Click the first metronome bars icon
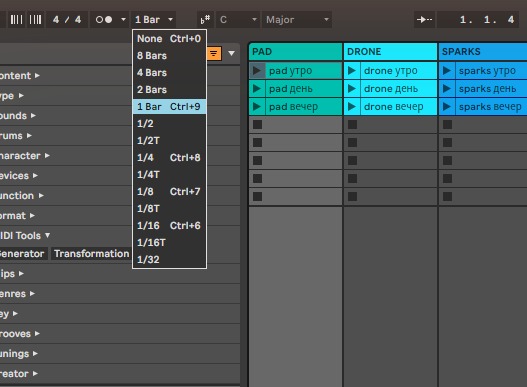Viewport: 527px width, 387px height. coord(16,20)
